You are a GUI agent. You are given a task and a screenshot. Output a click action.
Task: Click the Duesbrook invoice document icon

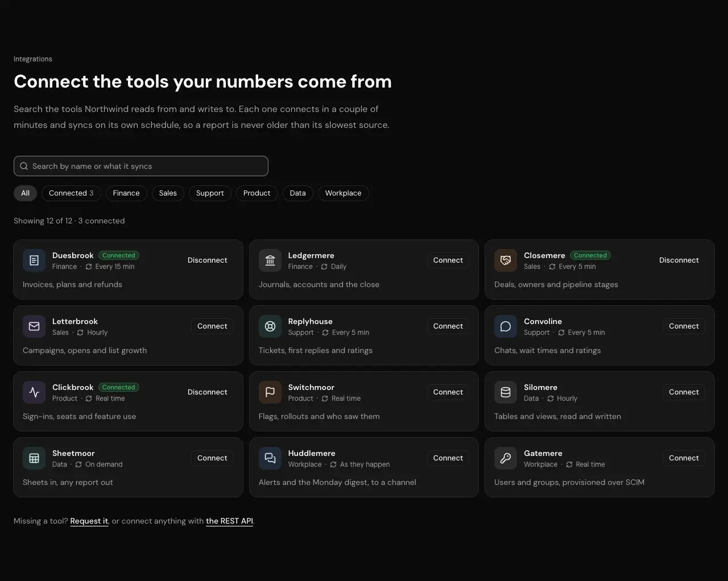click(34, 260)
